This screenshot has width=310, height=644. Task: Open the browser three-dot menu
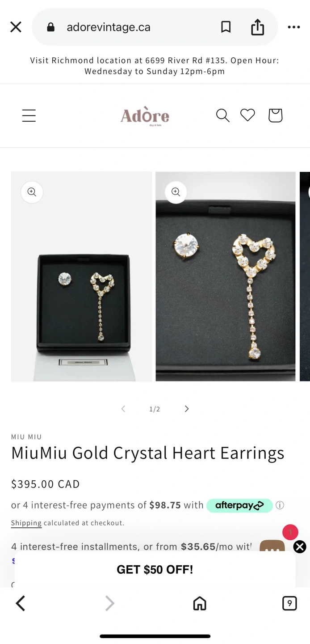coord(294,27)
